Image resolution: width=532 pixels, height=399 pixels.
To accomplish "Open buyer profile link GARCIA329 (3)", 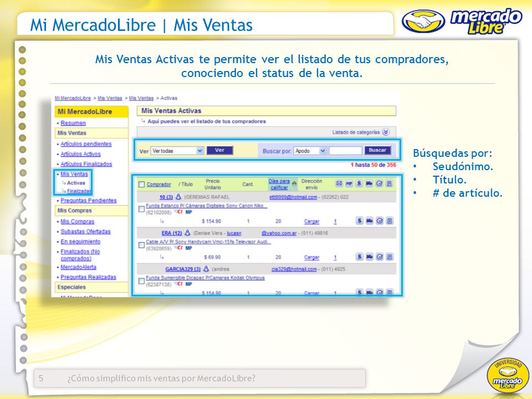I will click(183, 269).
